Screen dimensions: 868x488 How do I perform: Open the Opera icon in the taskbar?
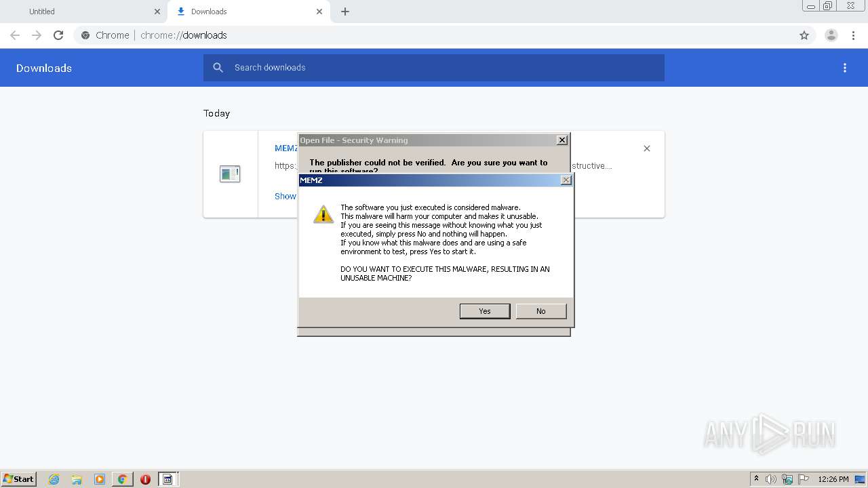tap(145, 479)
